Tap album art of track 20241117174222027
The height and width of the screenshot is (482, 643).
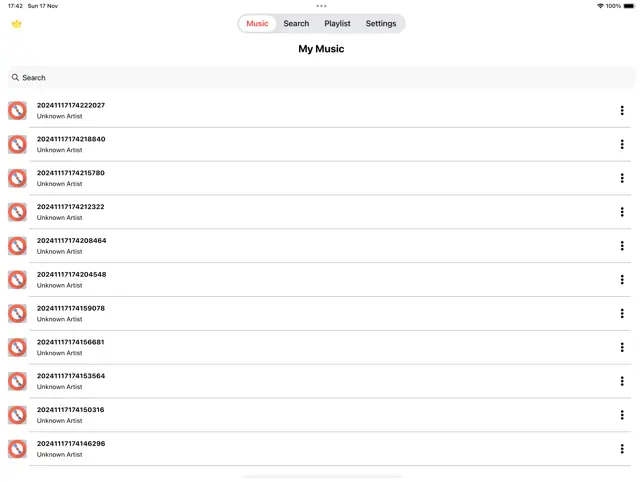click(x=17, y=110)
